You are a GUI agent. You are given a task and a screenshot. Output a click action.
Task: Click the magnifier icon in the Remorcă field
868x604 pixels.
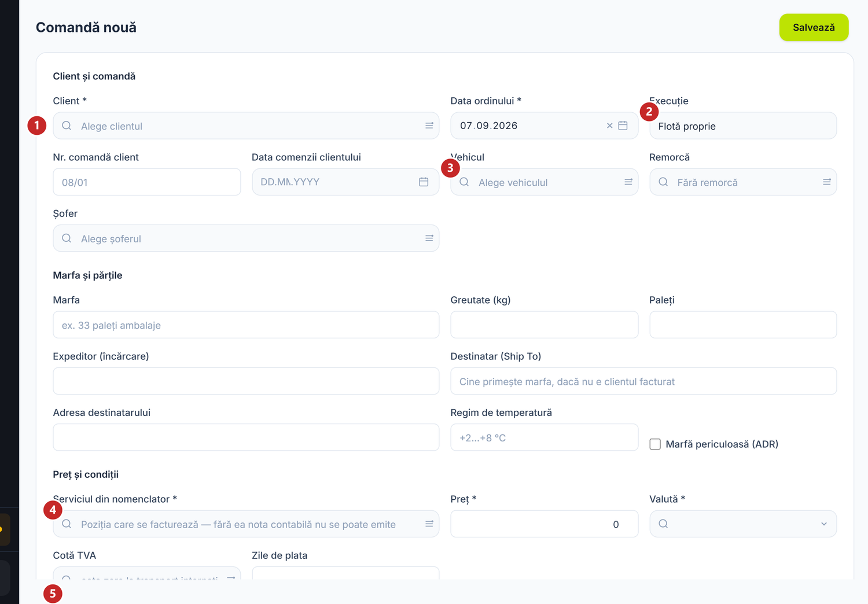pos(663,182)
